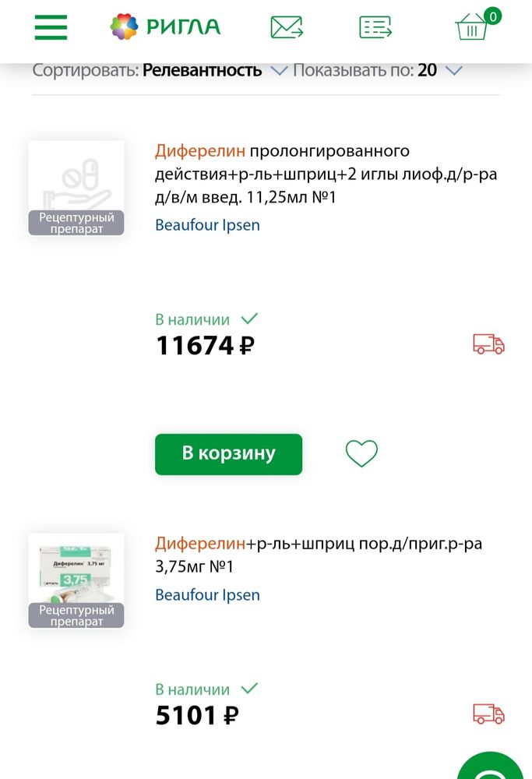Open the Релевантность sorting dropdown
532x779 pixels.
point(201,70)
